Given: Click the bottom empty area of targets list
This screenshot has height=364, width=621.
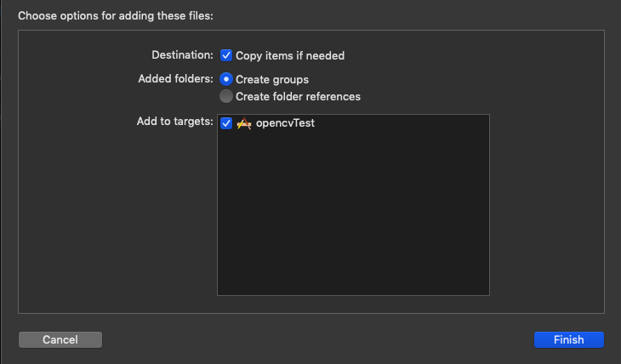Looking at the screenshot, I should [x=353, y=276].
